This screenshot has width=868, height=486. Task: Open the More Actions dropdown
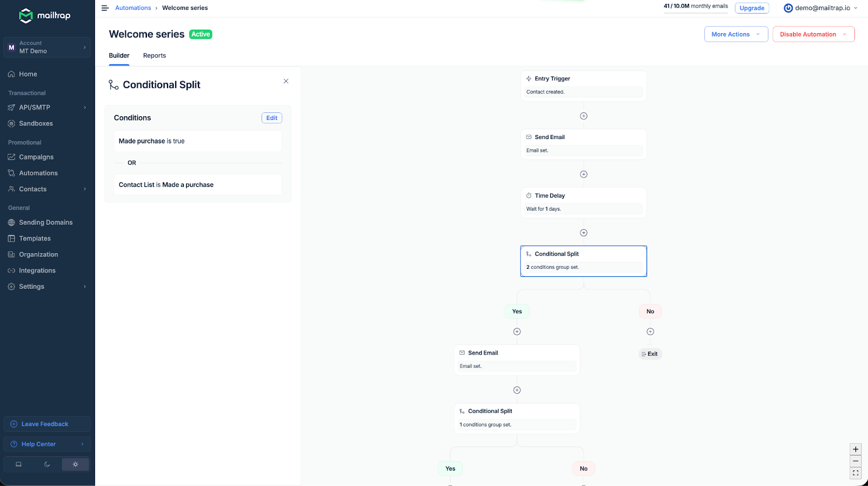click(736, 34)
